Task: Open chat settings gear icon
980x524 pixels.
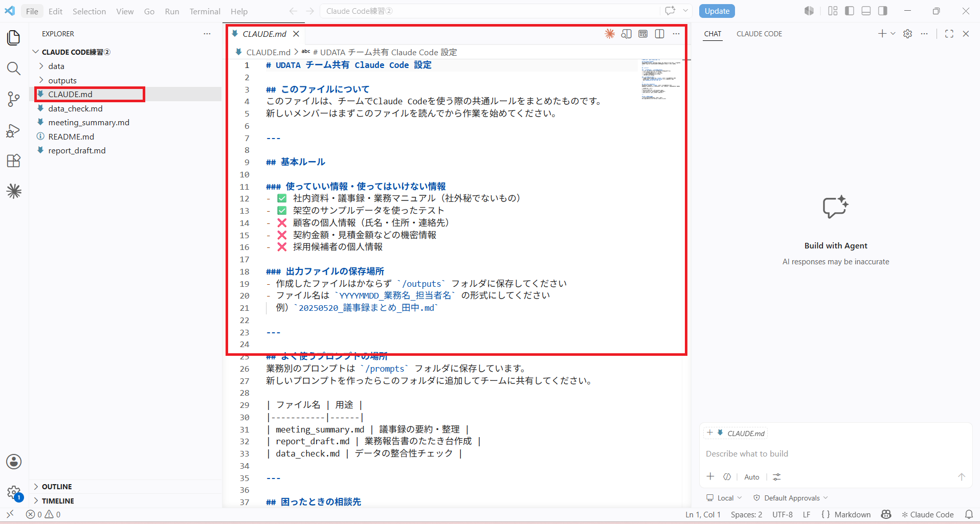Action: coord(907,34)
